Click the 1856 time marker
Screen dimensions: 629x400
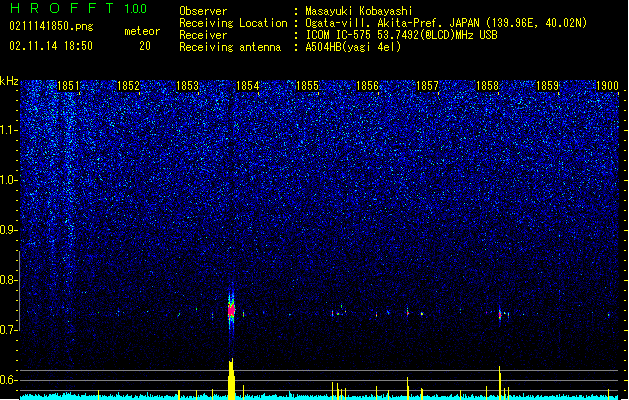[x=367, y=86]
